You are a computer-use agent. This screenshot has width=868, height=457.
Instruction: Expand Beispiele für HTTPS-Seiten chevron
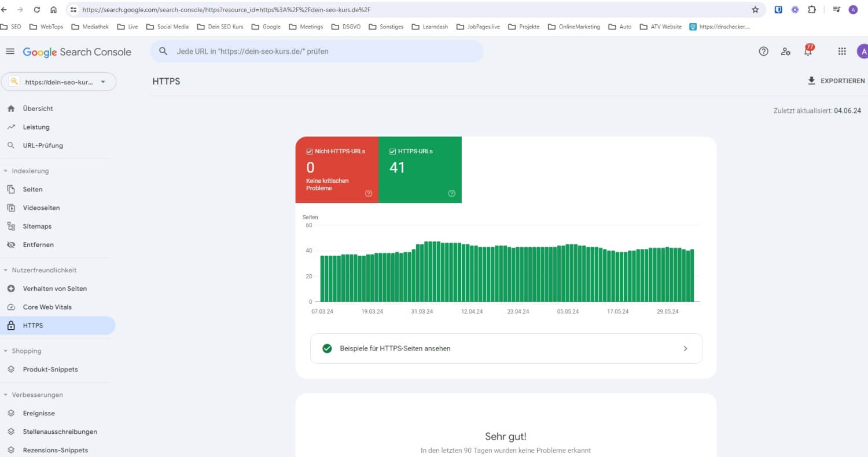(686, 349)
